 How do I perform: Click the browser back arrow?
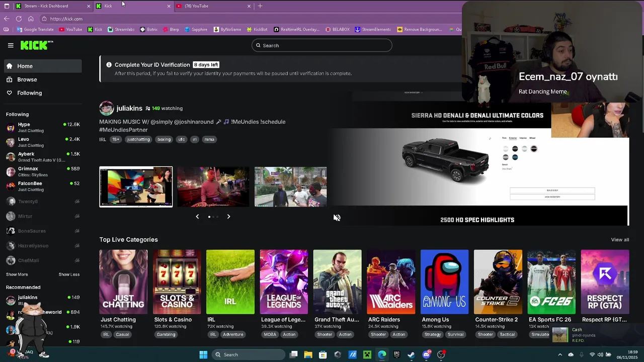tap(7, 19)
